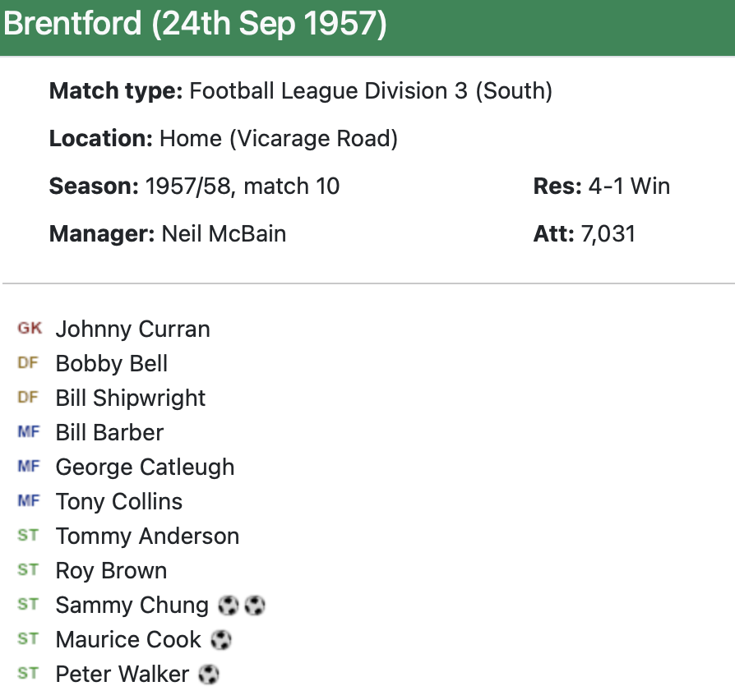Click manager name Neil McBain
Image resolution: width=735 pixels, height=700 pixels.
(224, 233)
